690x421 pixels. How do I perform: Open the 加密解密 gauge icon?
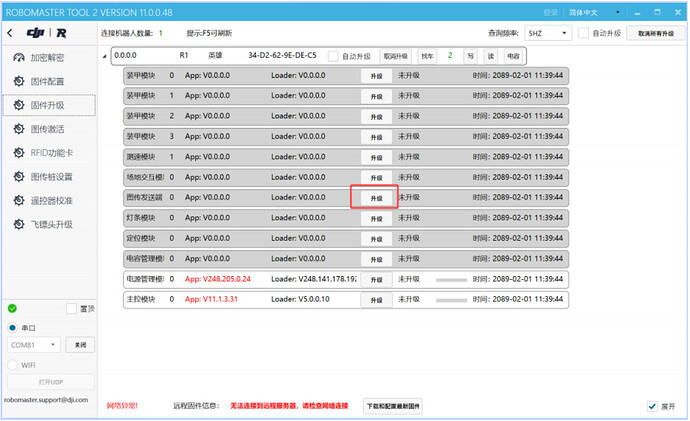19,58
